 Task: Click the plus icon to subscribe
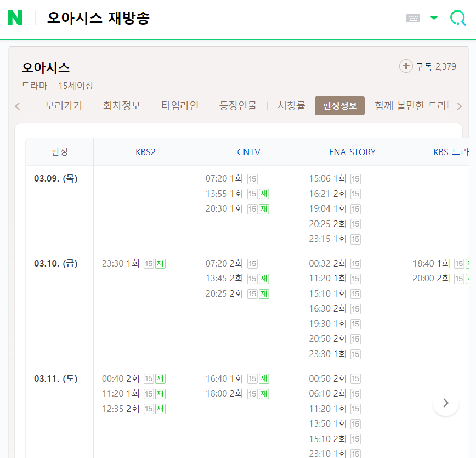click(406, 65)
